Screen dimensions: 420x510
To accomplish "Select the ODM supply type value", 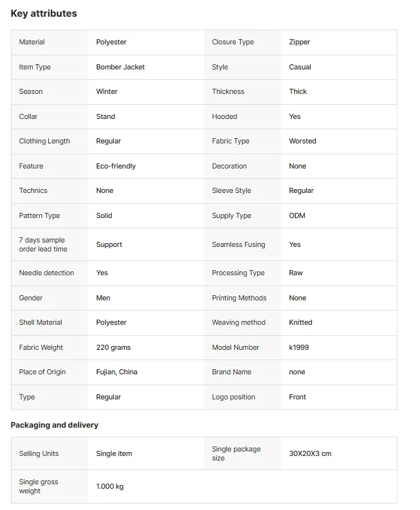I will [297, 215].
